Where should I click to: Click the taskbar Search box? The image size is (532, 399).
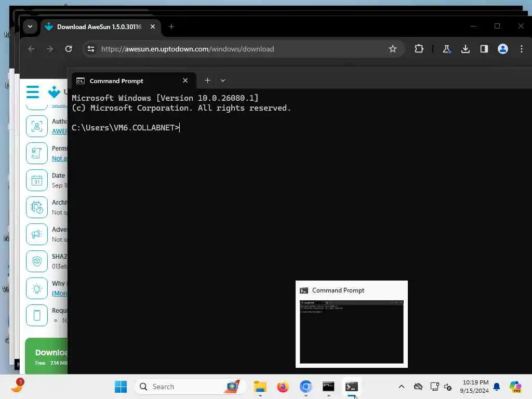190,387
